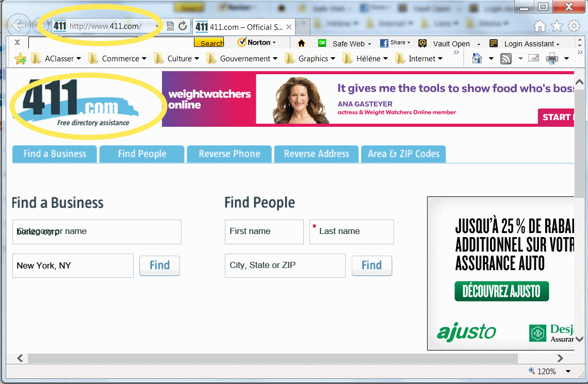This screenshot has width=588, height=384.
Task: Click the green OK Safe Web icon
Action: (322, 43)
